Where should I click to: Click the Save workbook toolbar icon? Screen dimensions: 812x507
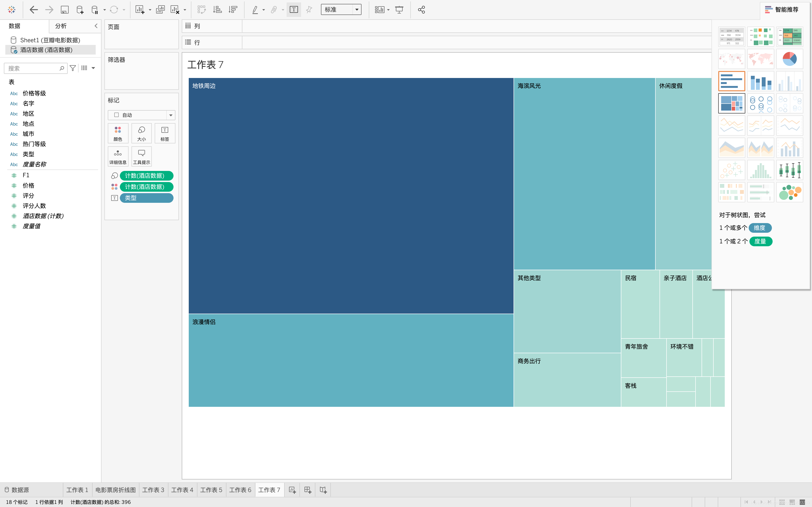pos(65,10)
